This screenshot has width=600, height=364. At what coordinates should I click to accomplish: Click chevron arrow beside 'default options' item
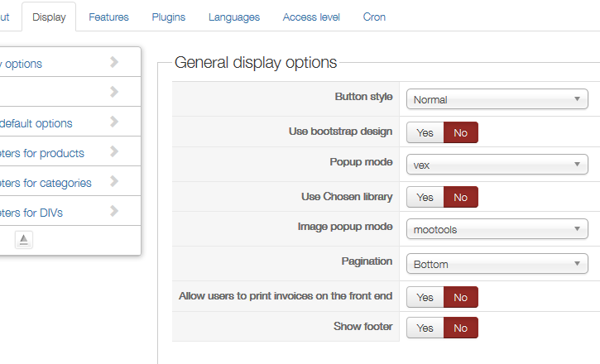coord(114,122)
